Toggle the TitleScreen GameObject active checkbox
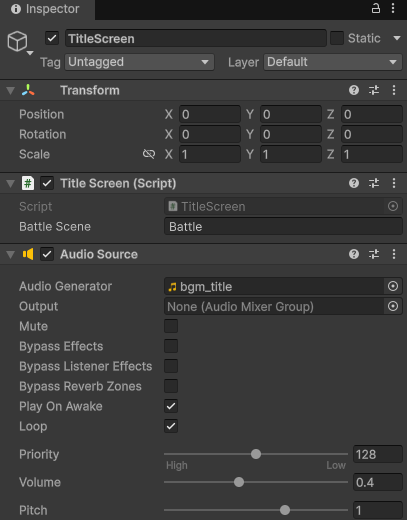 52,38
